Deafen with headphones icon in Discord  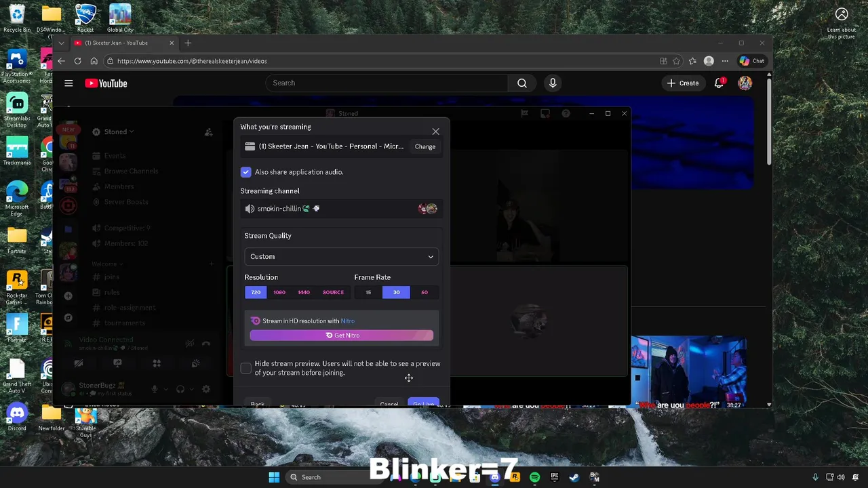[180, 389]
